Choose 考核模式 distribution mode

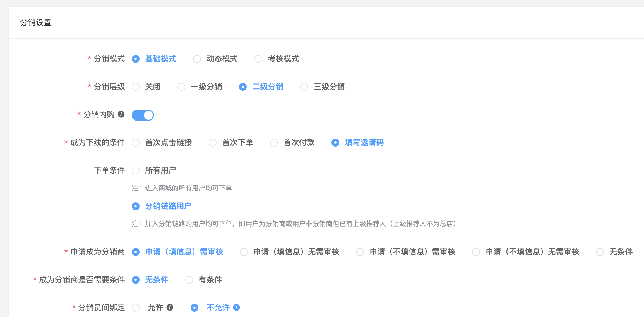pos(258,59)
